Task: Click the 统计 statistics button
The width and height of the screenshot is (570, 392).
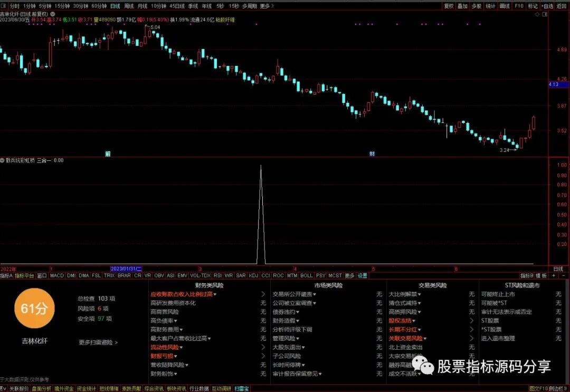Action: tap(490, 6)
